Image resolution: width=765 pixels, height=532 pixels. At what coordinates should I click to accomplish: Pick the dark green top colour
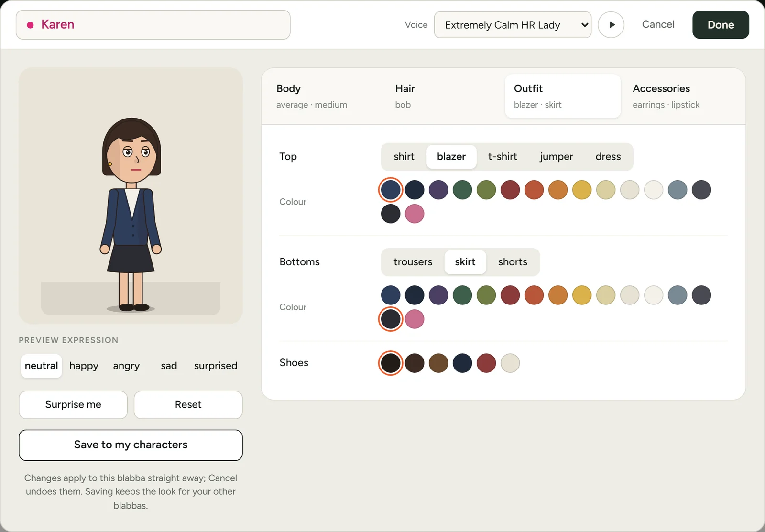[x=462, y=190]
